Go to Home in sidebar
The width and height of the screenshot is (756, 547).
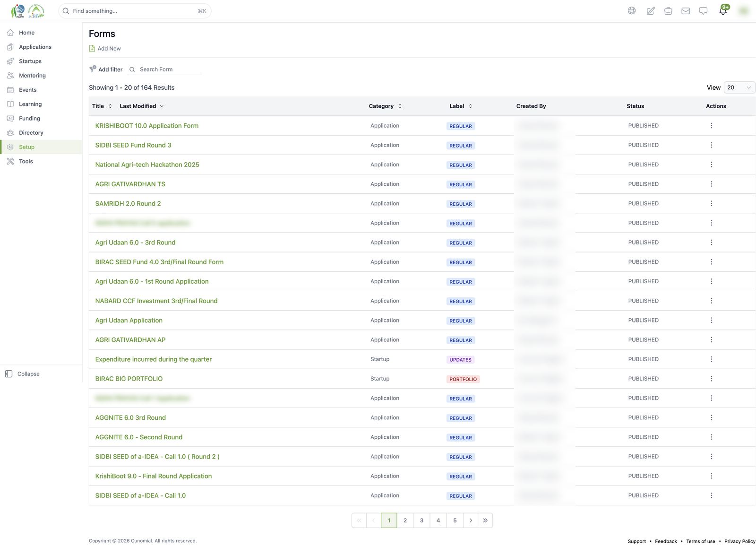[x=41, y=33]
